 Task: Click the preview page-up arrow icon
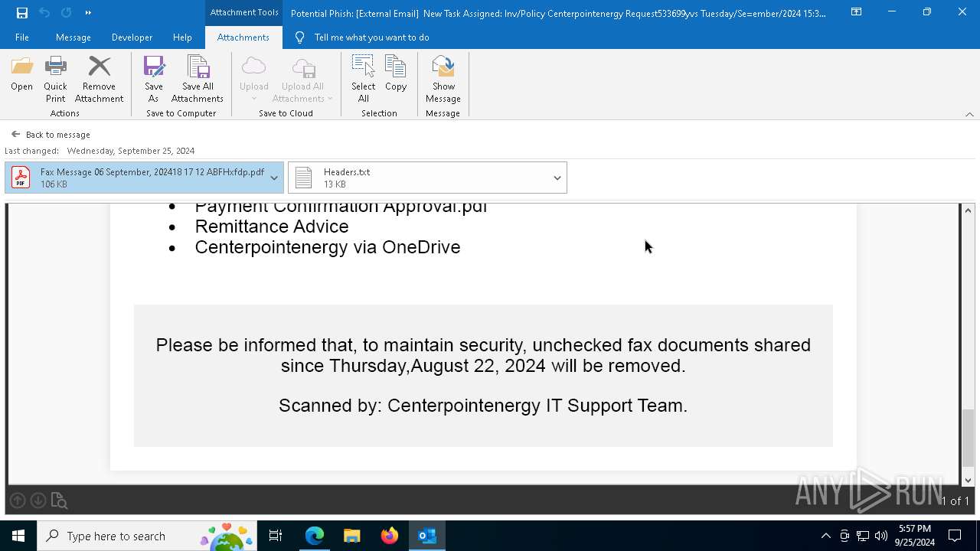pos(18,500)
